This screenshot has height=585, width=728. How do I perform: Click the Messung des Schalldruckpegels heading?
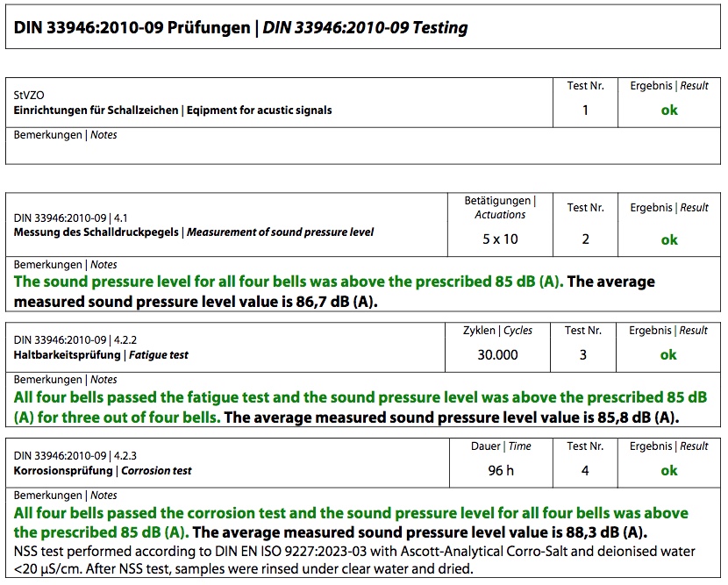pyautogui.click(x=194, y=232)
